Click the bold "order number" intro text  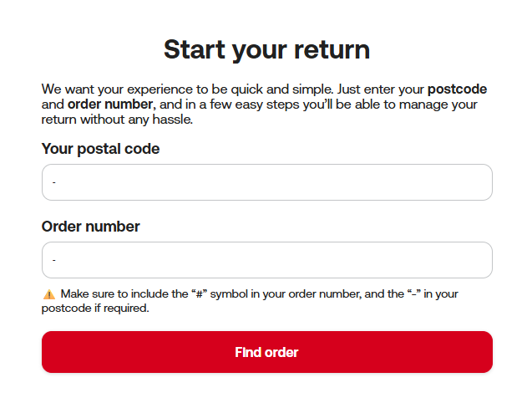tap(109, 105)
